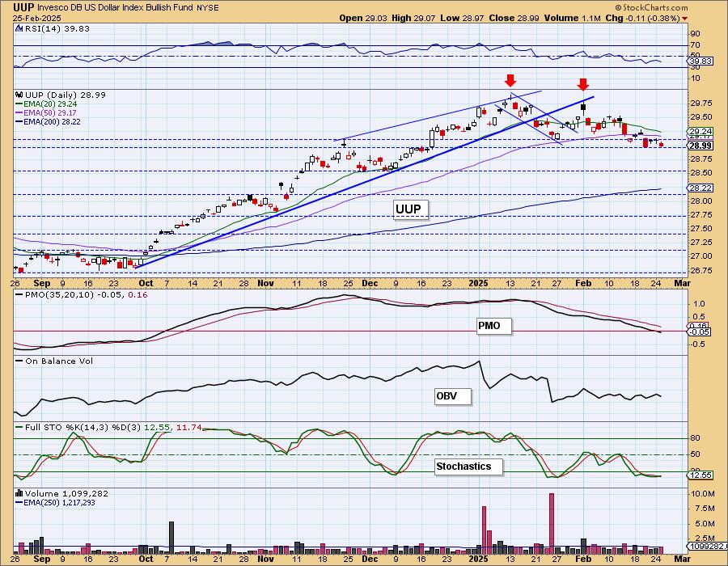The width and height of the screenshot is (728, 566).
Task: Click the EMA(250) 1,217,293 volume legend
Action: (x=60, y=502)
